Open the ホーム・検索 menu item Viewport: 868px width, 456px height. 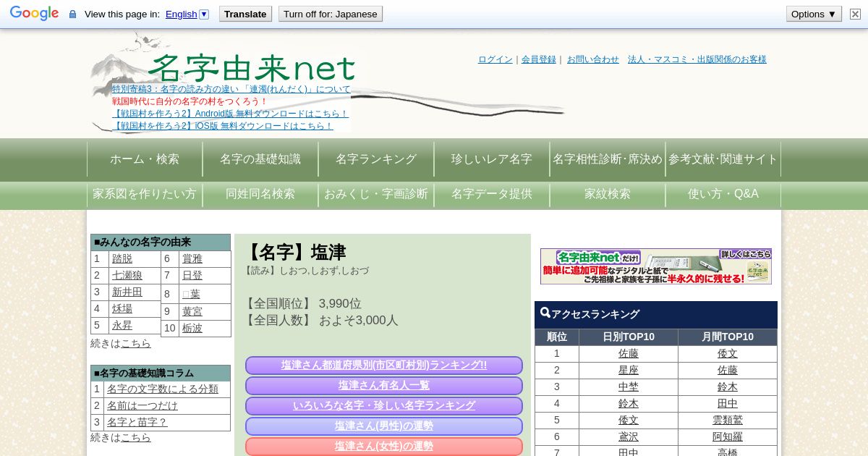(145, 159)
